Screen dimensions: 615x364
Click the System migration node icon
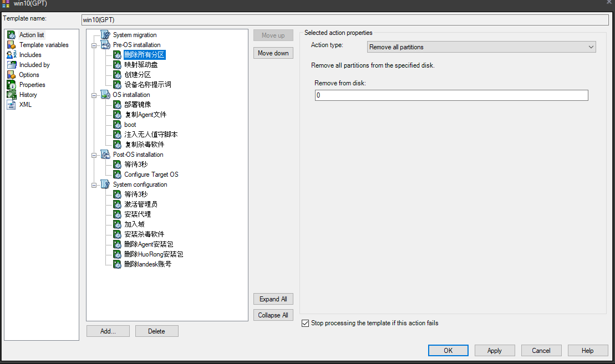[x=105, y=35]
